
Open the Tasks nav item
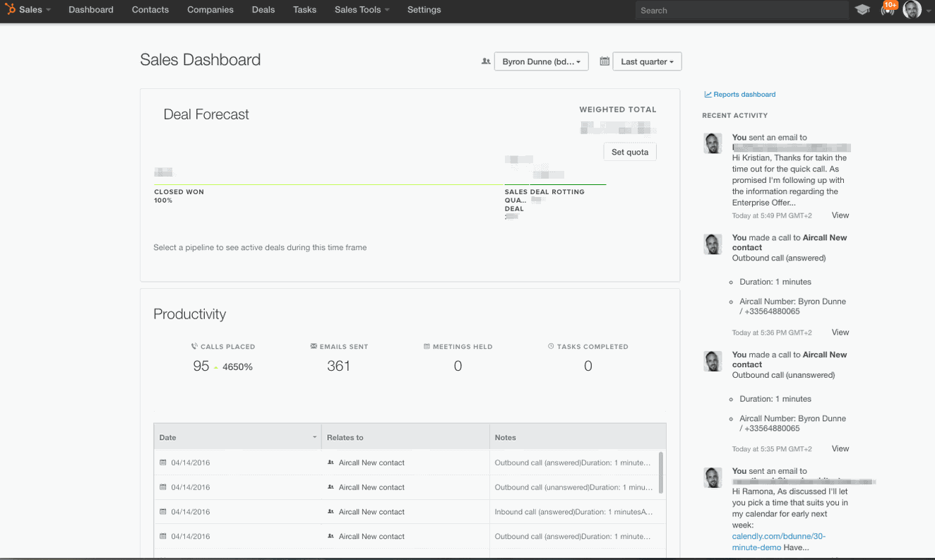(305, 10)
